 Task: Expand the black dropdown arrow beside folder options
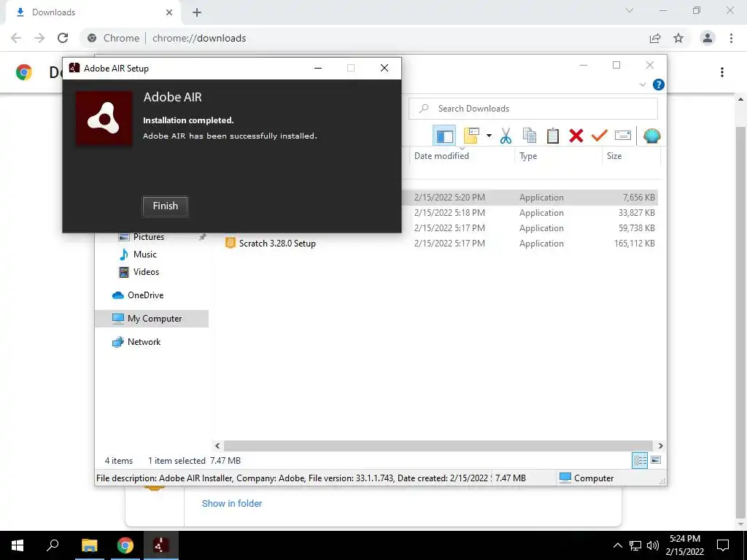coord(489,136)
